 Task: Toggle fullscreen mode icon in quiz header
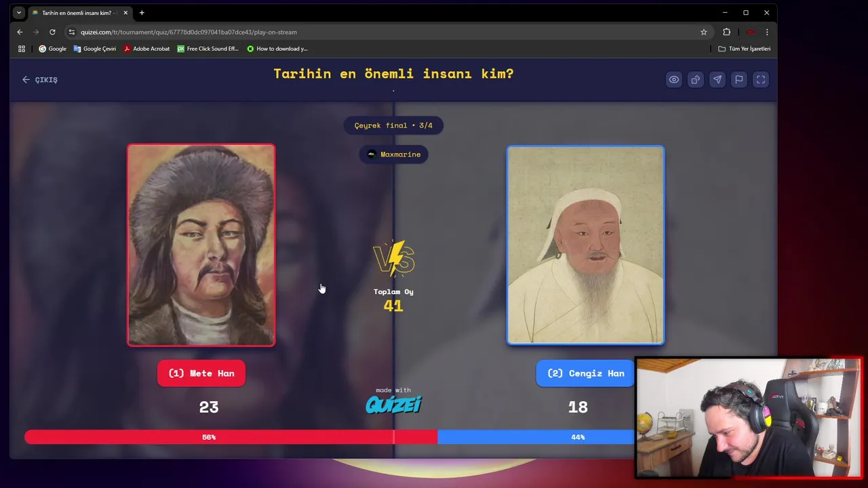pyautogui.click(x=760, y=79)
